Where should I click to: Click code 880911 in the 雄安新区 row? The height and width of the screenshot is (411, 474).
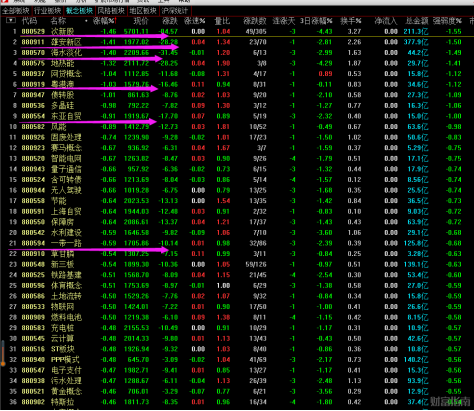pos(33,42)
